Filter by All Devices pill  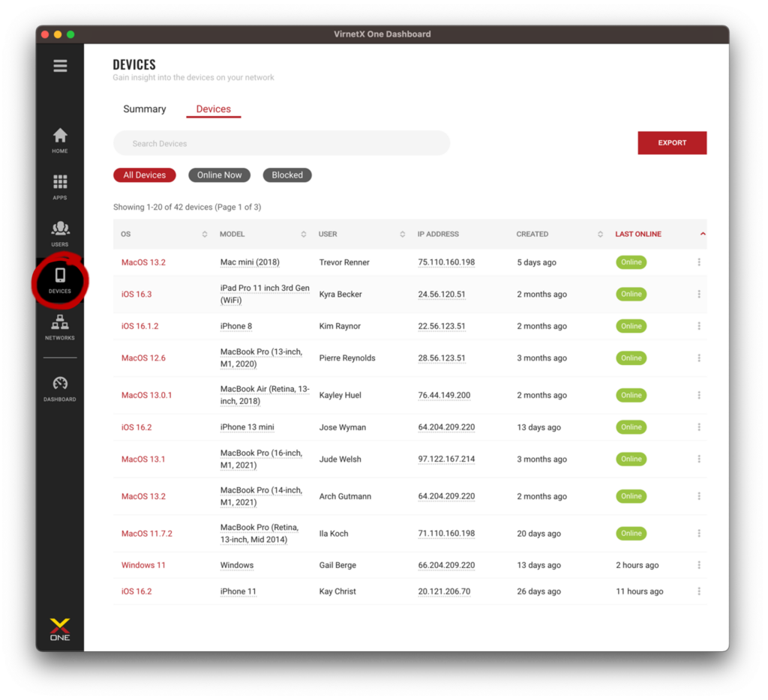[x=145, y=175]
